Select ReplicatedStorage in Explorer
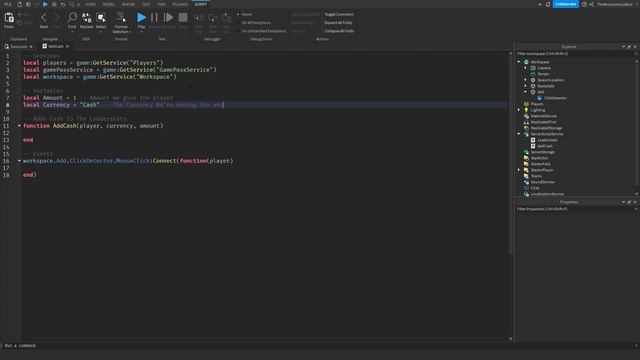Screen dimensions: 640x360 pos(546,128)
